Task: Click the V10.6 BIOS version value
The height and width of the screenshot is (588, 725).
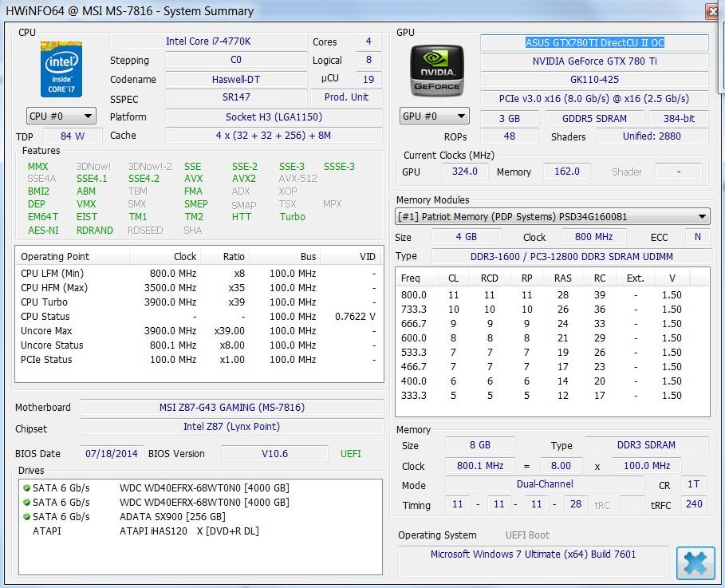Action: (274, 453)
